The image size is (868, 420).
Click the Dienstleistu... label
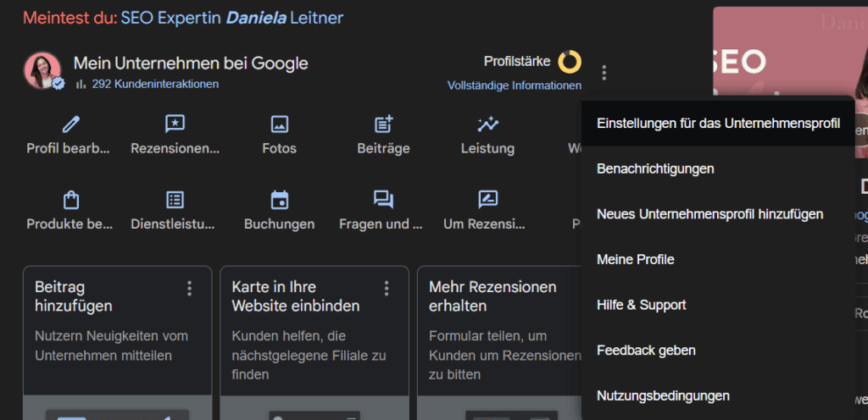pyautogui.click(x=173, y=224)
